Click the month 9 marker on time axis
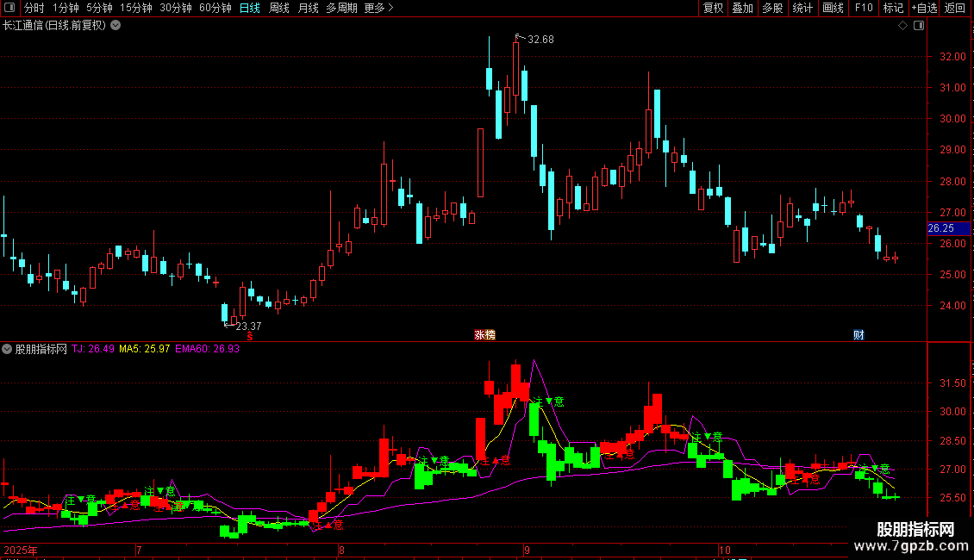 (x=527, y=550)
